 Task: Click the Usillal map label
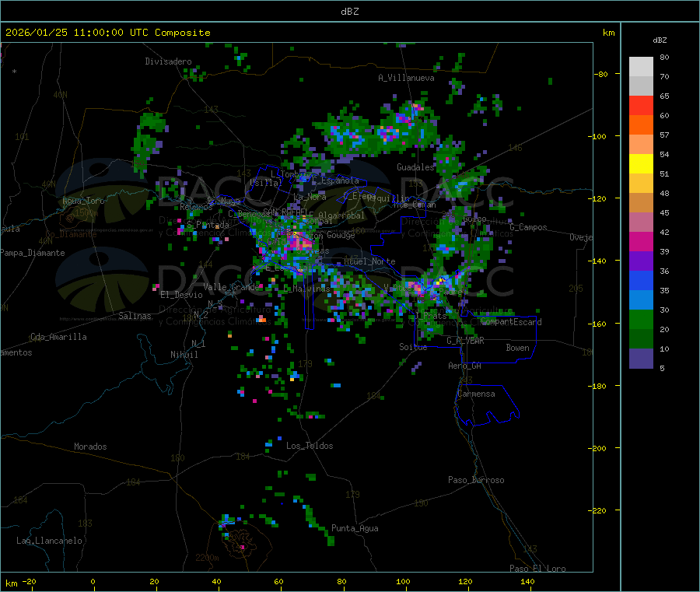[x=266, y=183]
